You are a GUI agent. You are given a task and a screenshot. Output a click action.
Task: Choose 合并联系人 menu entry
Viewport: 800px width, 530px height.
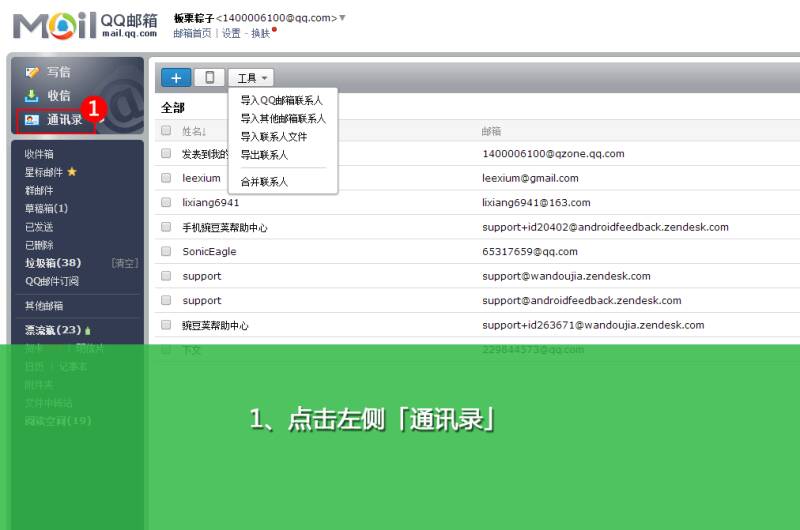[264, 182]
